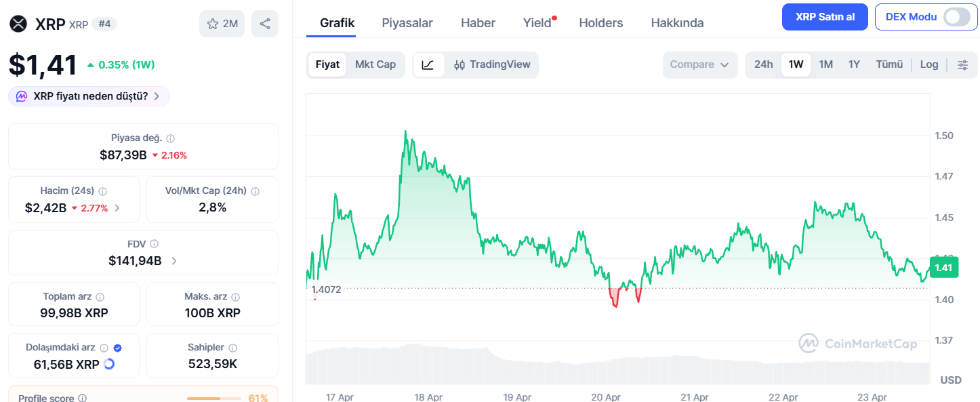The height and width of the screenshot is (402, 980).
Task: Open the Holders tab
Action: [600, 22]
